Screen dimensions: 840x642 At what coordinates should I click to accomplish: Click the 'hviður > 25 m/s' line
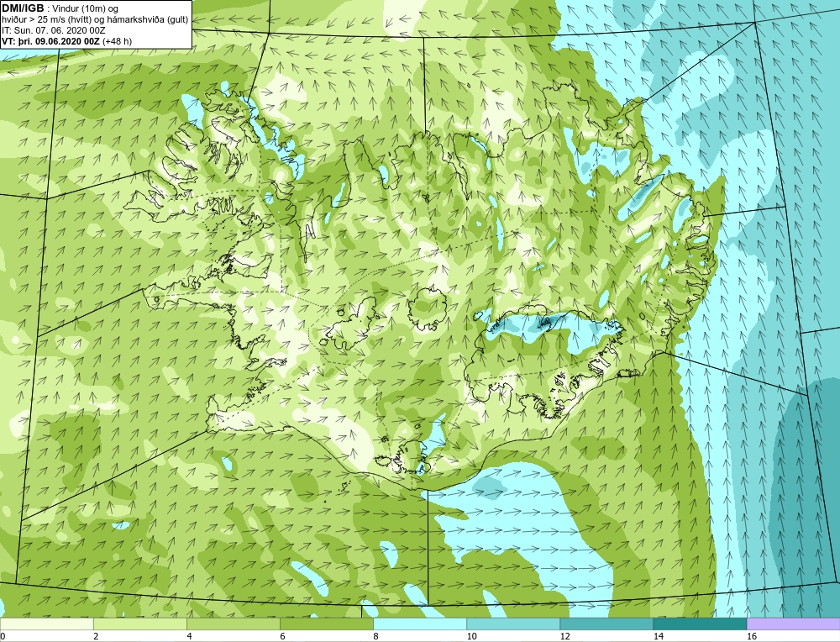pyautogui.click(x=95, y=19)
